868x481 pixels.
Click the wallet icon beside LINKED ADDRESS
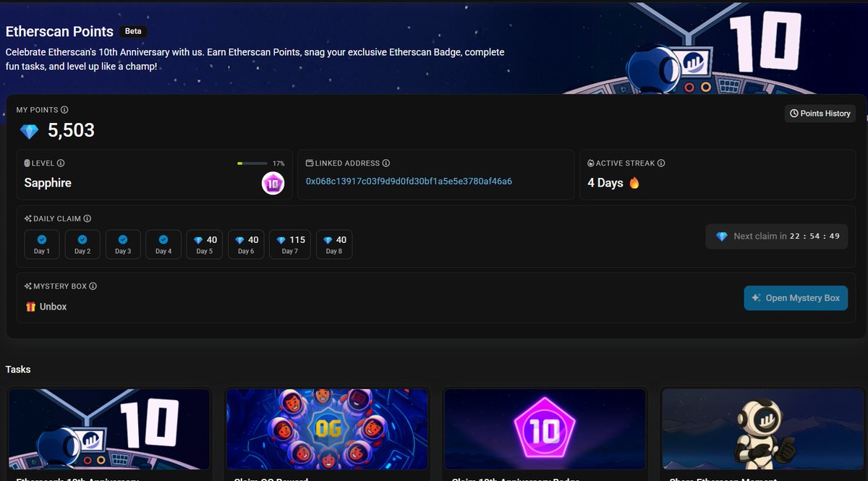pyautogui.click(x=310, y=163)
